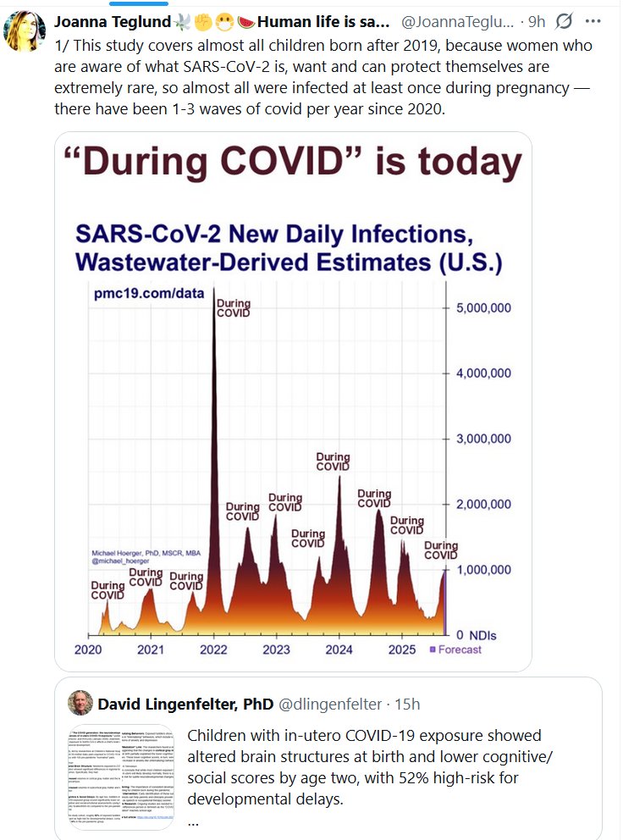Click the quoted post text about in-utero exposure
This screenshot has height=840, width=623.
[x=364, y=766]
